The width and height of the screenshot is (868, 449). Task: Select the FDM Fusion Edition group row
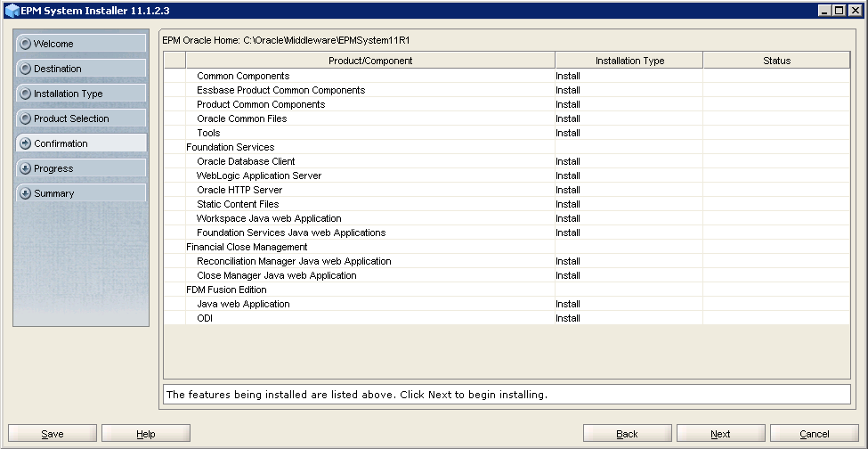point(226,290)
